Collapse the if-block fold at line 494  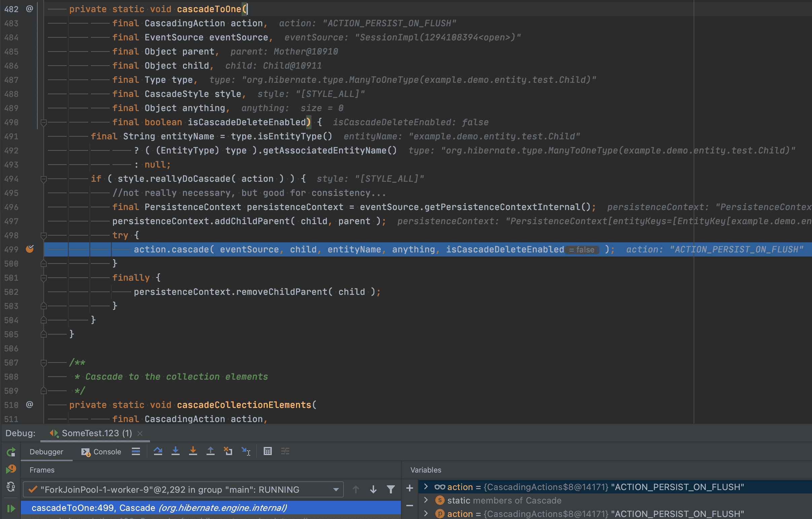[x=43, y=179]
